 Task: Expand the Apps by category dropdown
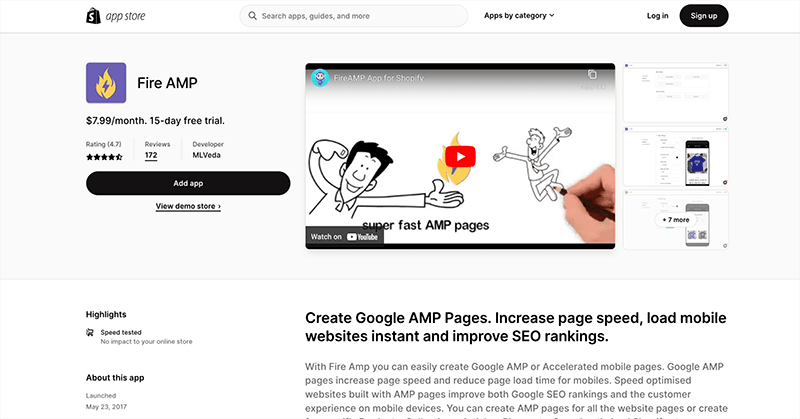click(519, 16)
